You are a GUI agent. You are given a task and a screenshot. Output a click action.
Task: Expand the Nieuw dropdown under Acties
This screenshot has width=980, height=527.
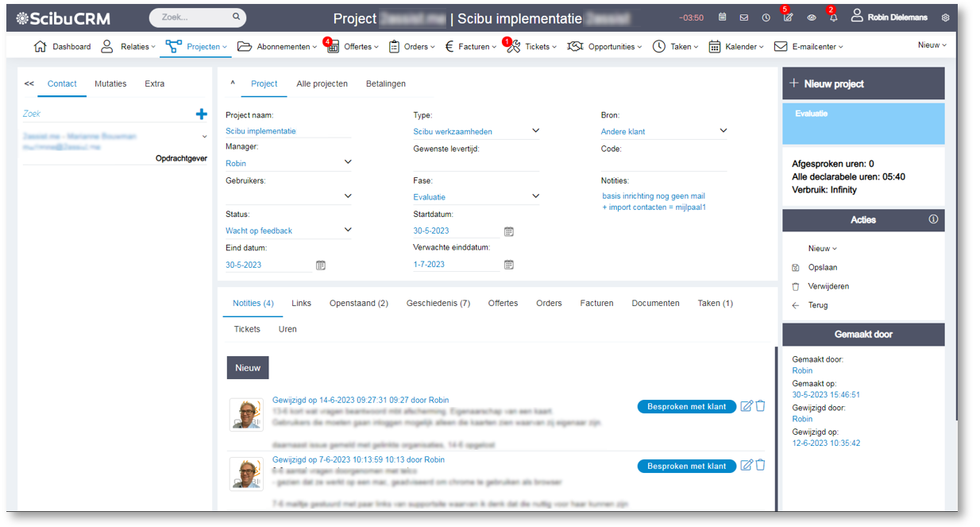tap(823, 249)
